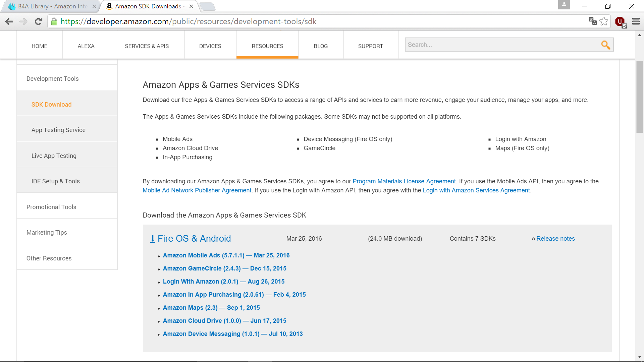Viewport: 644px width, 362px height.
Task: Expand Amazon Maps (2.3) entry
Action: point(211,308)
